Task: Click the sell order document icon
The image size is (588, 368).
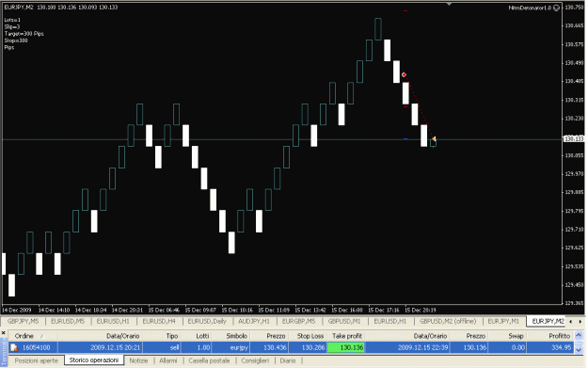Action: coord(14,347)
